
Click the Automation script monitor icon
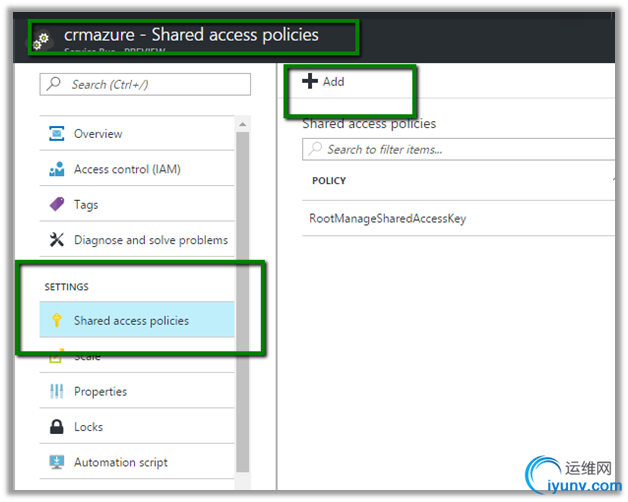click(56, 462)
